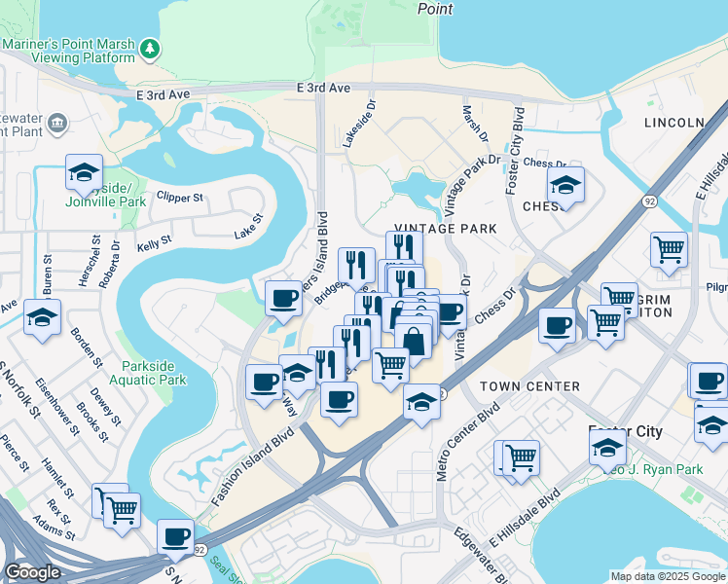Click the Metro Center Blvd street label
The image size is (728, 584).
tap(468, 441)
